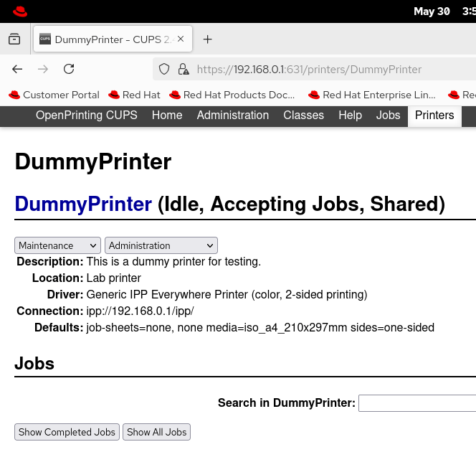
Task: Open the Firefox recent browsing view icon
Action: click(14, 39)
